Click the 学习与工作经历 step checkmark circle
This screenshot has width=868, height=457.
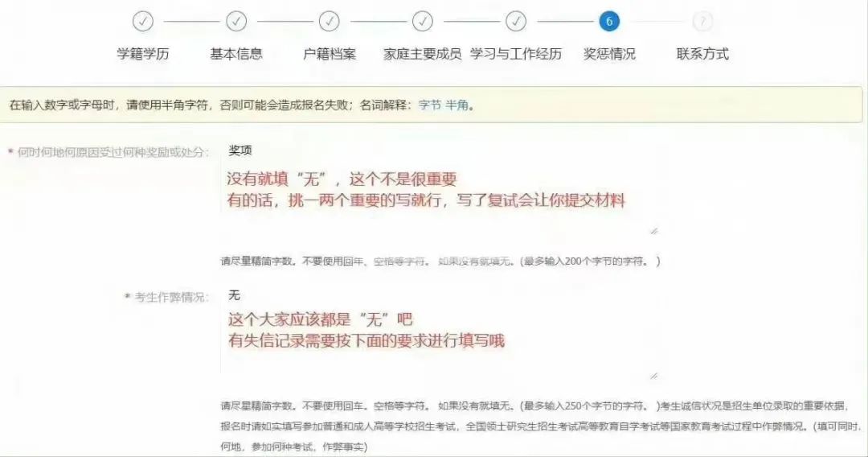[516, 22]
